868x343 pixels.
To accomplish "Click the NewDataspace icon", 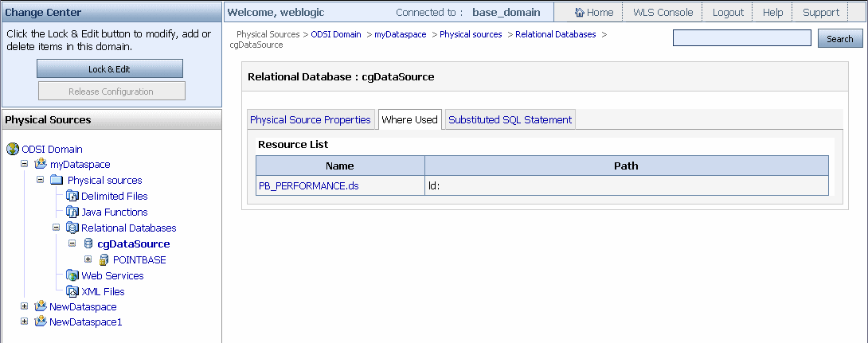I will [41, 306].
